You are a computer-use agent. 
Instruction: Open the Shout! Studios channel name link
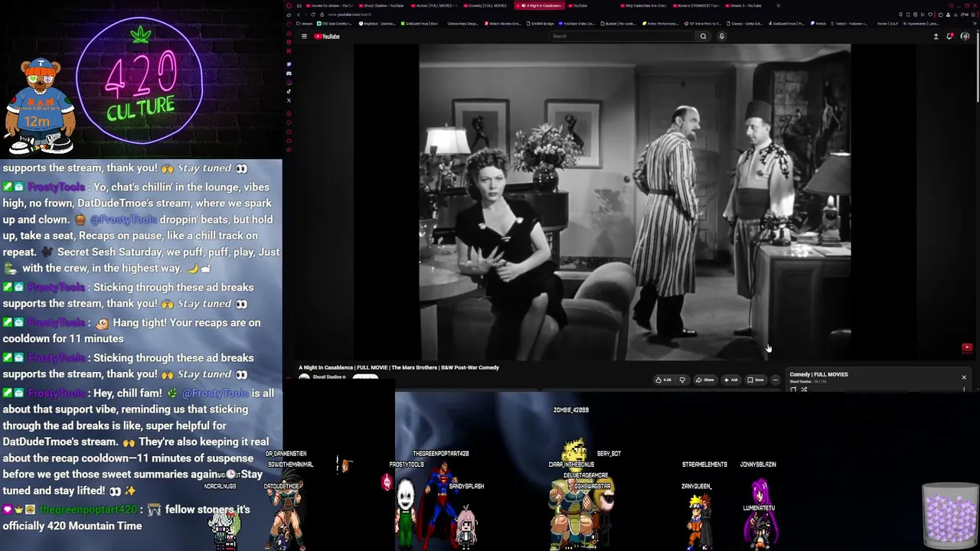tap(328, 377)
